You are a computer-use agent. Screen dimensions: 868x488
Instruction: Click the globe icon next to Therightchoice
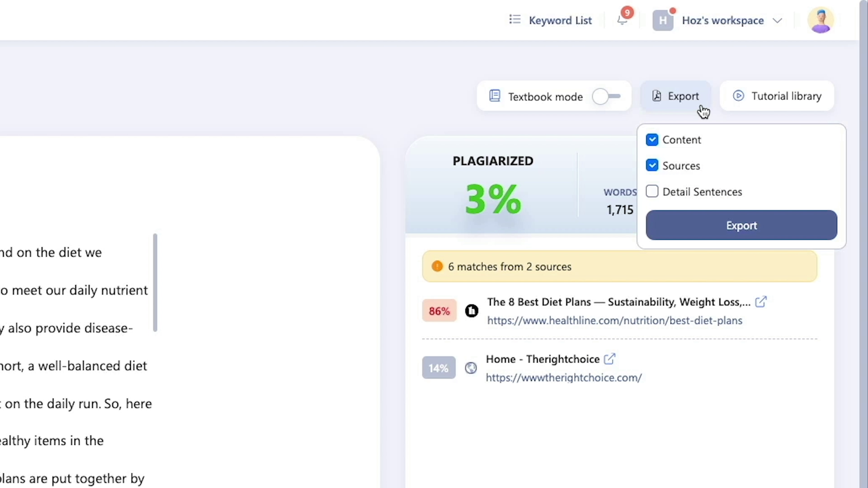coord(471,368)
